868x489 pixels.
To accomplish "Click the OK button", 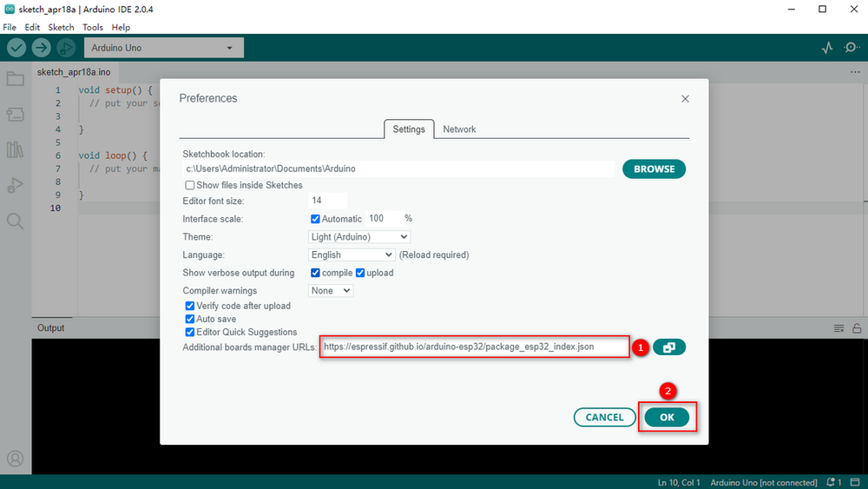I will (x=667, y=418).
